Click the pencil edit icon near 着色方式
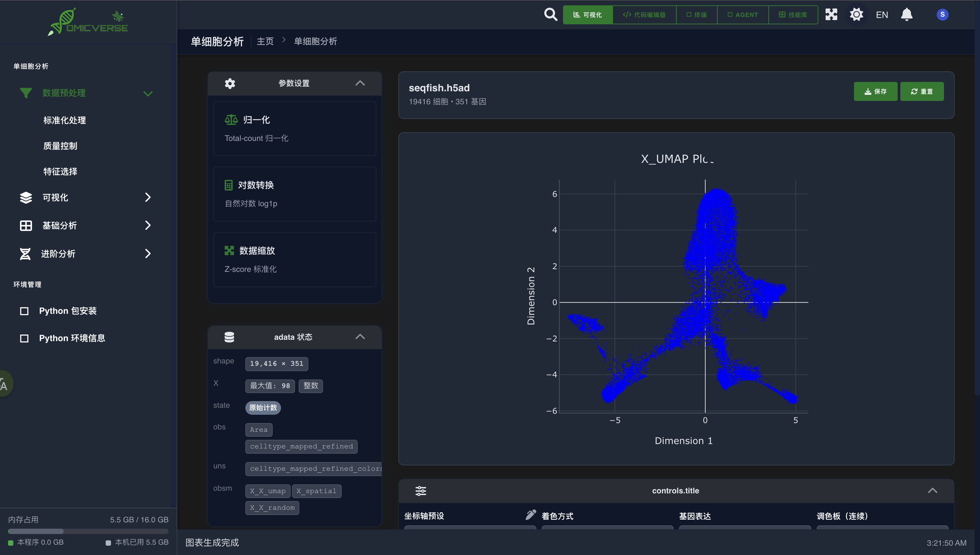Viewport: 980px width, 555px height. tap(530, 515)
